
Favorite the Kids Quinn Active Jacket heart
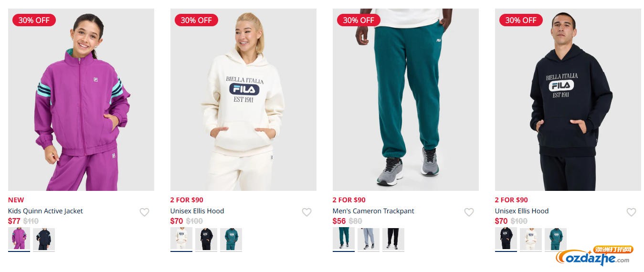[145, 212]
